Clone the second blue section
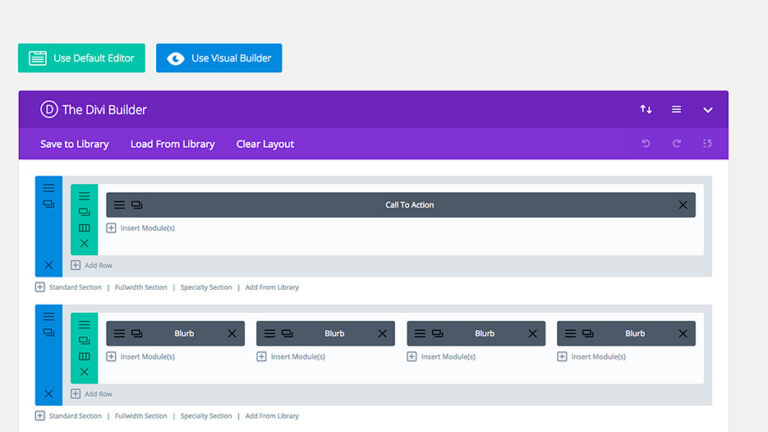The image size is (768, 432). coord(48,333)
